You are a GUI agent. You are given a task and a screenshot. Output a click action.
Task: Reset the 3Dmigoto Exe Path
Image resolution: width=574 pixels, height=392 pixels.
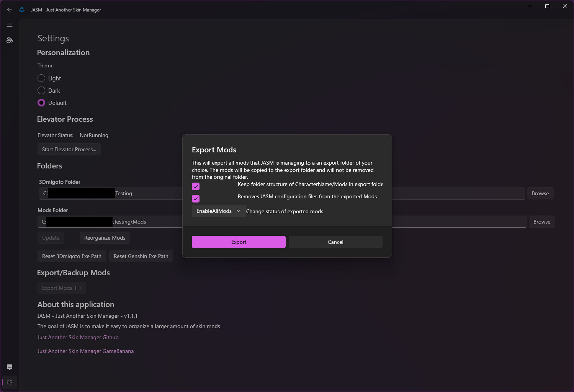tap(72, 256)
